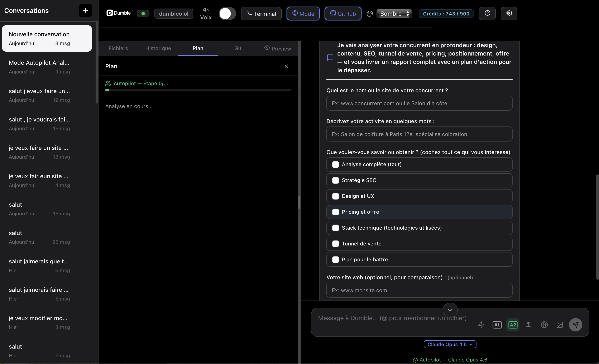This screenshot has height=364, width=599.
Task: Open the color palette picker
Action: pyautogui.click(x=369, y=14)
